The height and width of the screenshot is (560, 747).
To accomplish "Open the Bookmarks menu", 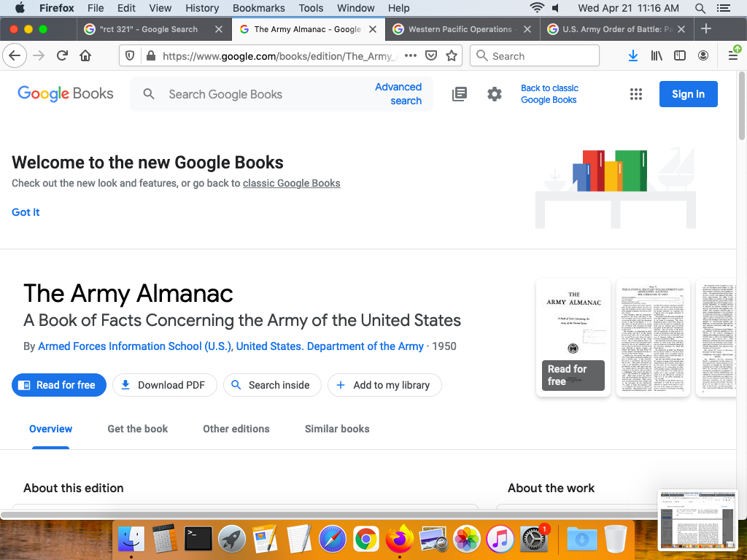I will click(258, 8).
